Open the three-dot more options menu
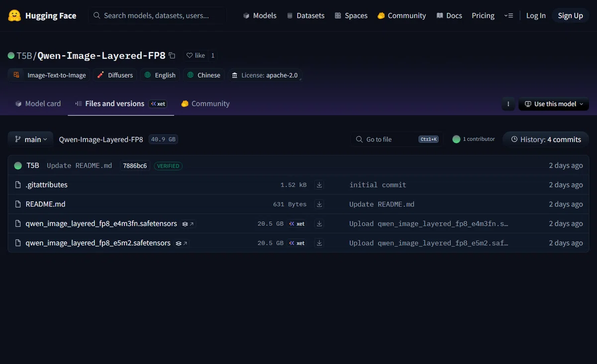Viewport: 597px width, 364px height. point(508,104)
